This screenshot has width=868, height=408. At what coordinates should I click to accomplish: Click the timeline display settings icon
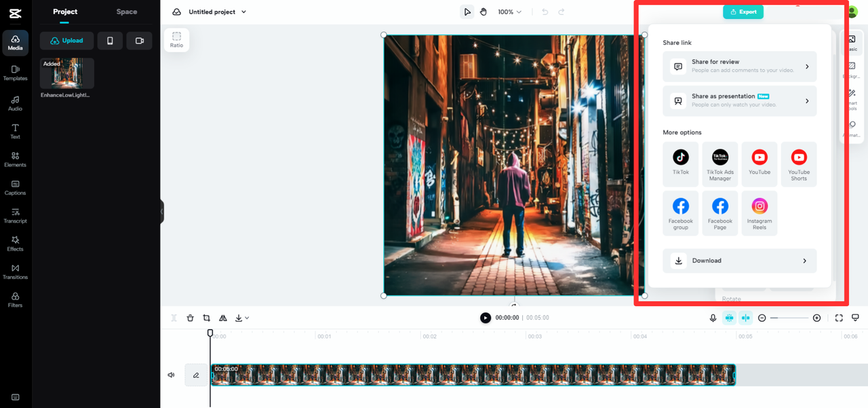855,318
